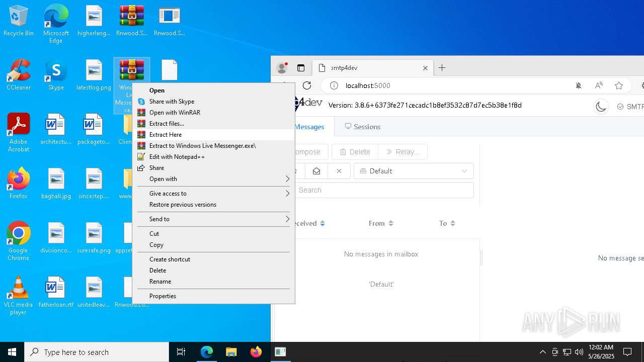Viewport: 644px width, 362px height.
Task: Open Firefox desktop shortcut
Action: coord(19,184)
